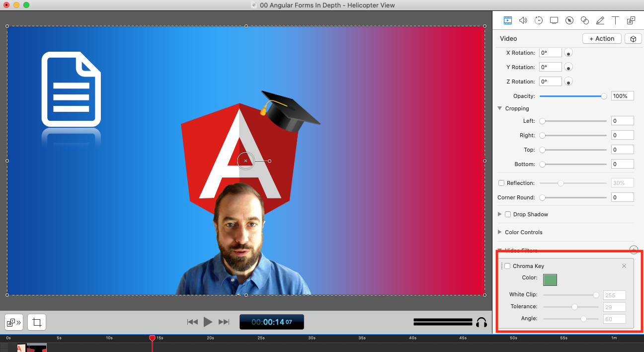Expand the Drop Shadow section
This screenshot has width=644, height=352.
point(500,214)
